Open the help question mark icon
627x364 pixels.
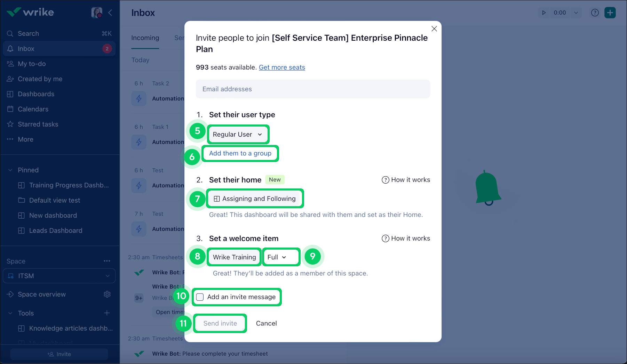tap(595, 13)
